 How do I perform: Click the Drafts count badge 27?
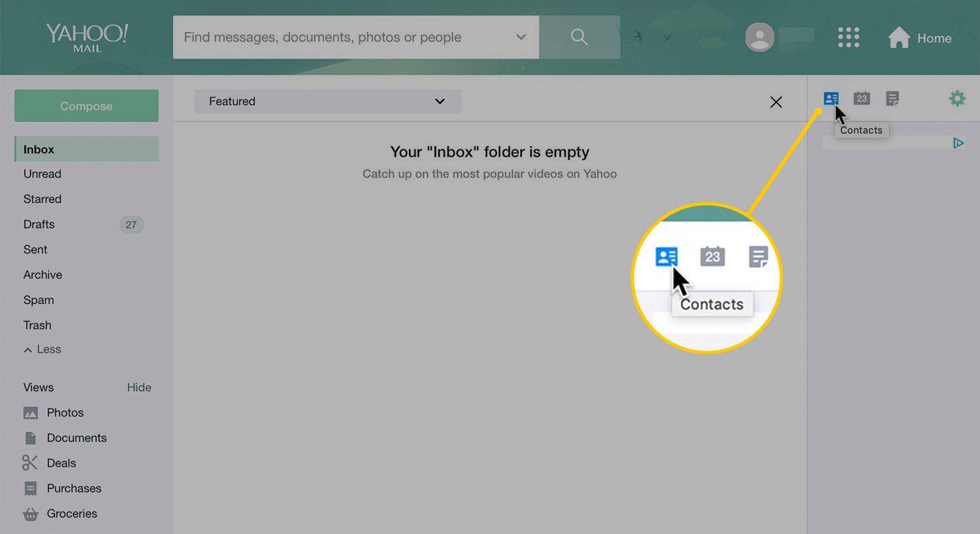click(x=131, y=225)
